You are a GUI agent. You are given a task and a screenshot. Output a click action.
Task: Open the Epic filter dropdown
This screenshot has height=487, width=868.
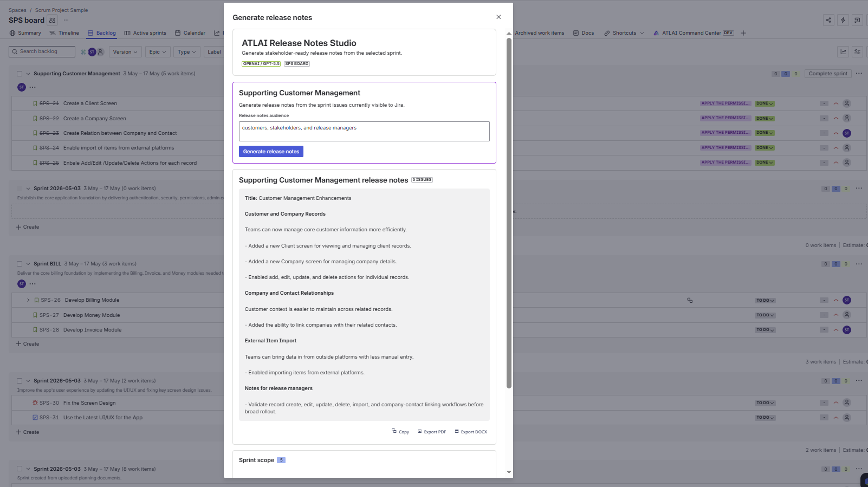[x=158, y=52]
